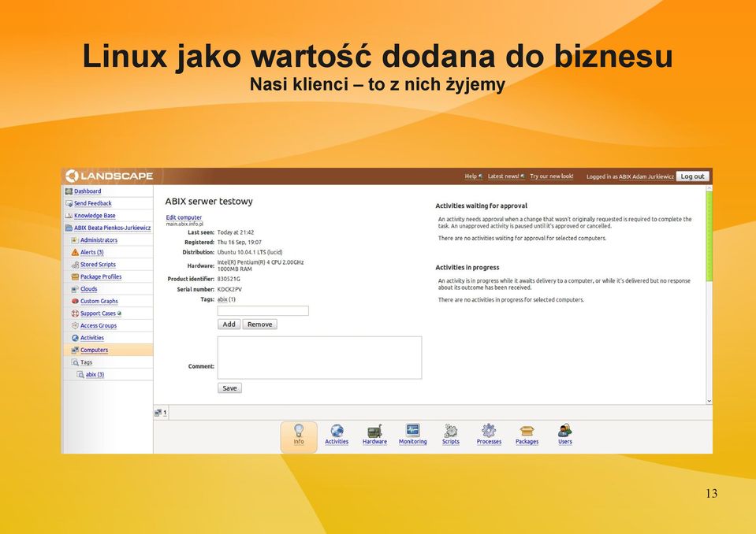Open the Support Cases link

tap(99, 313)
